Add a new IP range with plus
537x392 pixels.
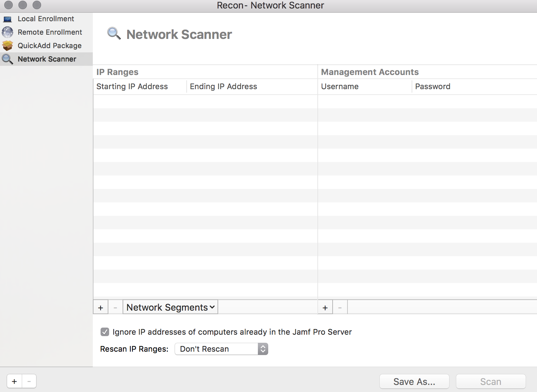[101, 307]
